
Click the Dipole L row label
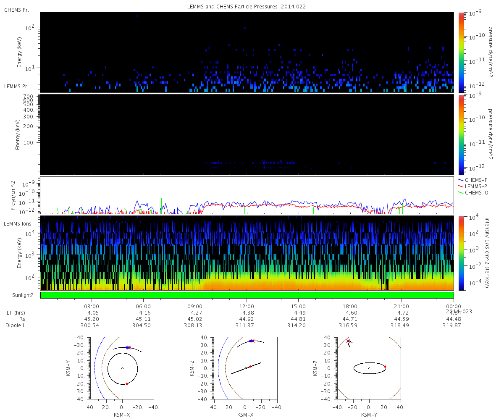[16, 325]
